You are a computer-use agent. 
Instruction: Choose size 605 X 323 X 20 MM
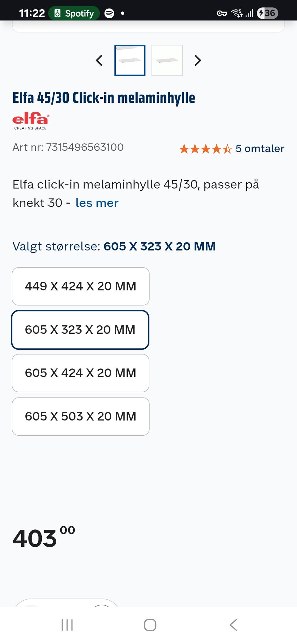(x=80, y=330)
